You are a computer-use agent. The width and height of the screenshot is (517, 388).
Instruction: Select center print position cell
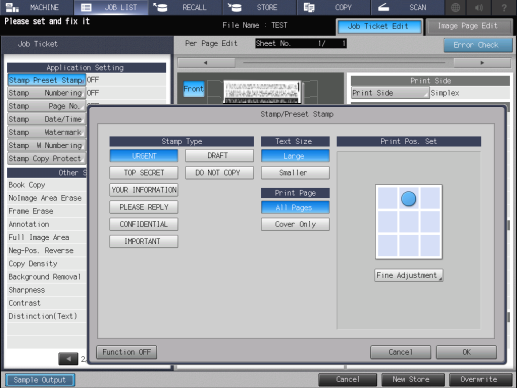point(409,222)
